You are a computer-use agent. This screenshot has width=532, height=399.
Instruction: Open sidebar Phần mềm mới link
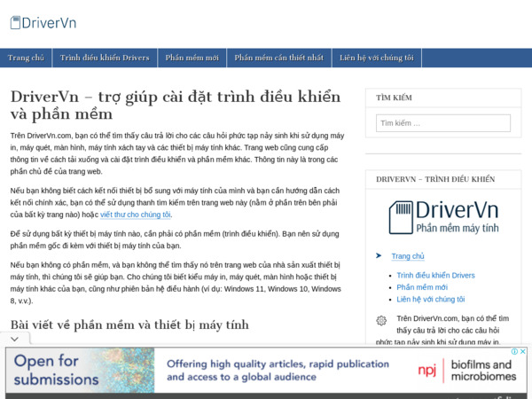[x=422, y=287]
